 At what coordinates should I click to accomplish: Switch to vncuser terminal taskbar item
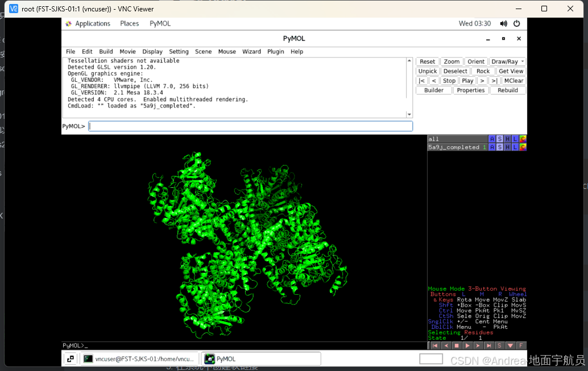[x=139, y=359]
